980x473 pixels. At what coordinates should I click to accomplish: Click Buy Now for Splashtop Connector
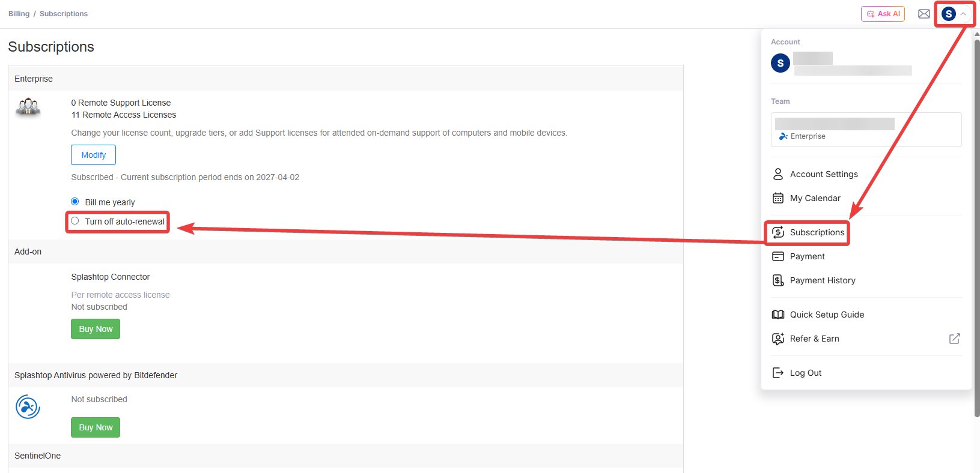coord(96,329)
